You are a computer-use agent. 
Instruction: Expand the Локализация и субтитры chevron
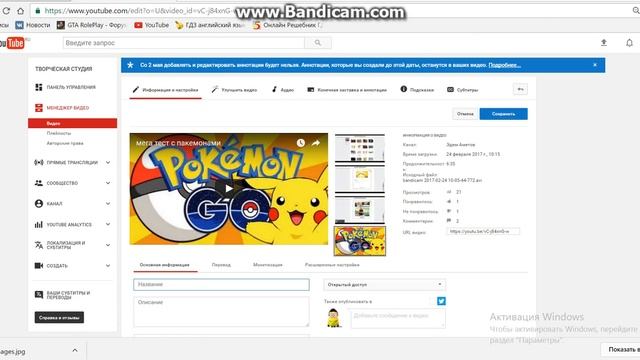(x=108, y=245)
